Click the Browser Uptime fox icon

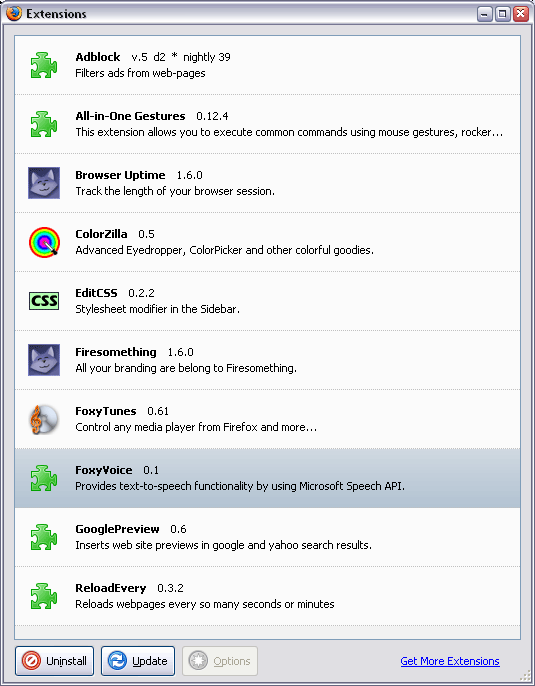point(44,183)
